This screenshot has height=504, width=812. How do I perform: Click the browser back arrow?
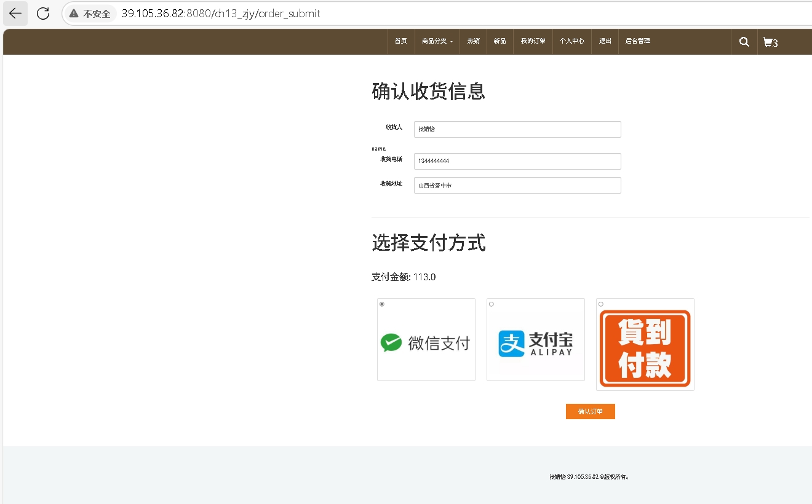[x=15, y=14]
